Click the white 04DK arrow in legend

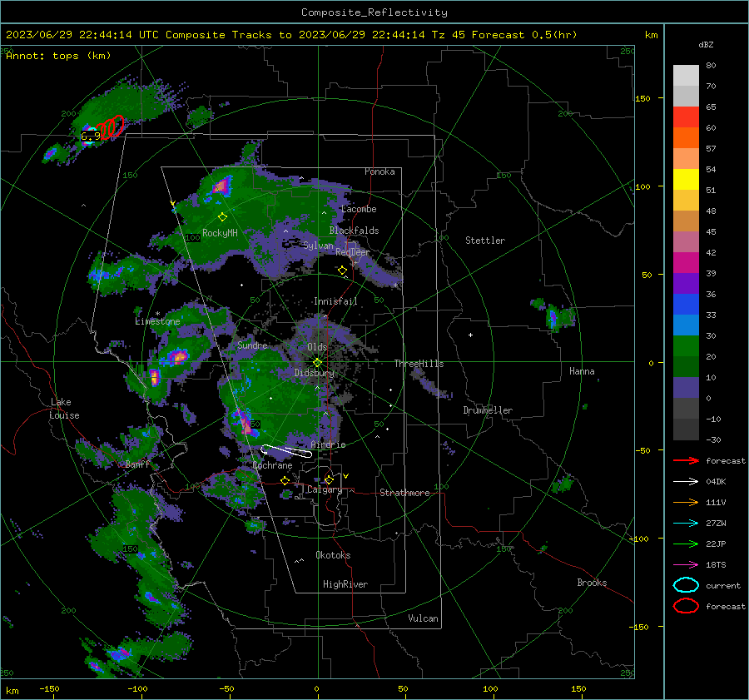click(x=686, y=482)
